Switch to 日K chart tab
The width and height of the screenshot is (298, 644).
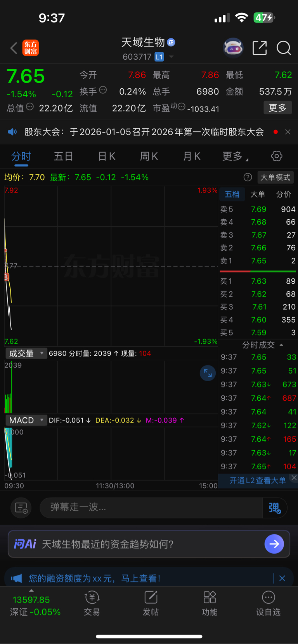(107, 156)
